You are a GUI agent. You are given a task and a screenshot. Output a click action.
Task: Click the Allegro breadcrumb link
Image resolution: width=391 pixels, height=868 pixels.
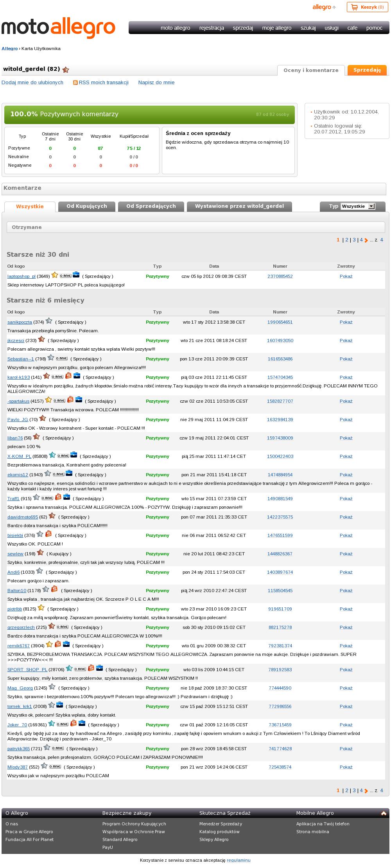10,49
